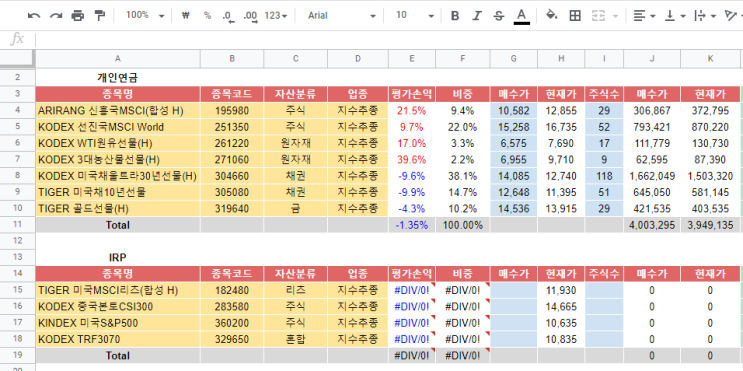Select weight cell 38.1%
This screenshot has width=743, height=371.
pos(462,176)
